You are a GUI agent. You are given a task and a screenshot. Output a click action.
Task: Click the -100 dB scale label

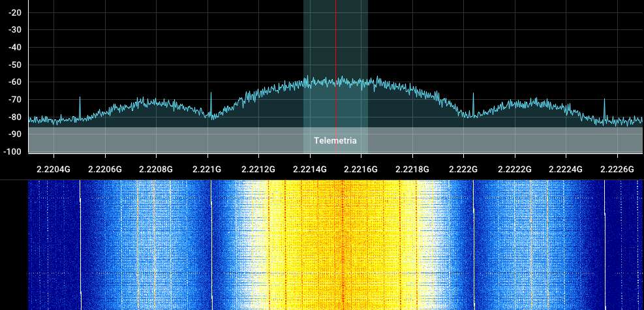pos(14,151)
